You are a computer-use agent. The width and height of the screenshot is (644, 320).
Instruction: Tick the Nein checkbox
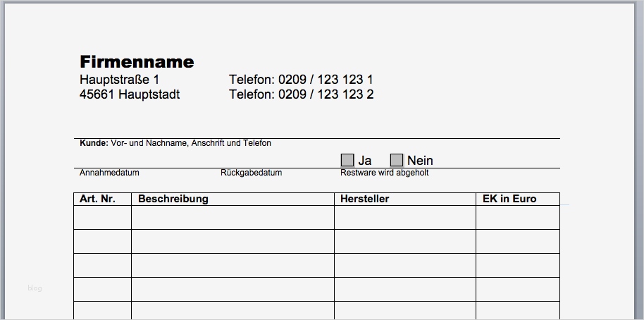[397, 160]
